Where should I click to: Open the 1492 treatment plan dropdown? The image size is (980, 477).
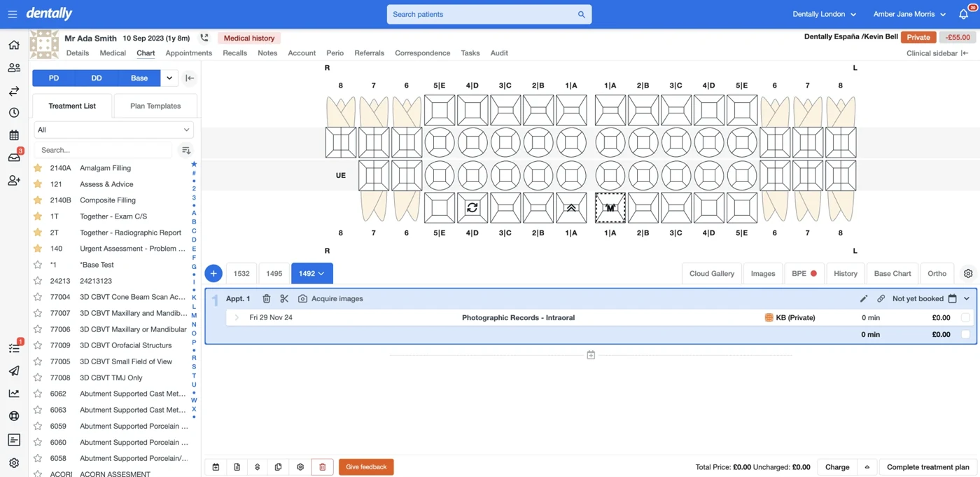[x=312, y=274]
